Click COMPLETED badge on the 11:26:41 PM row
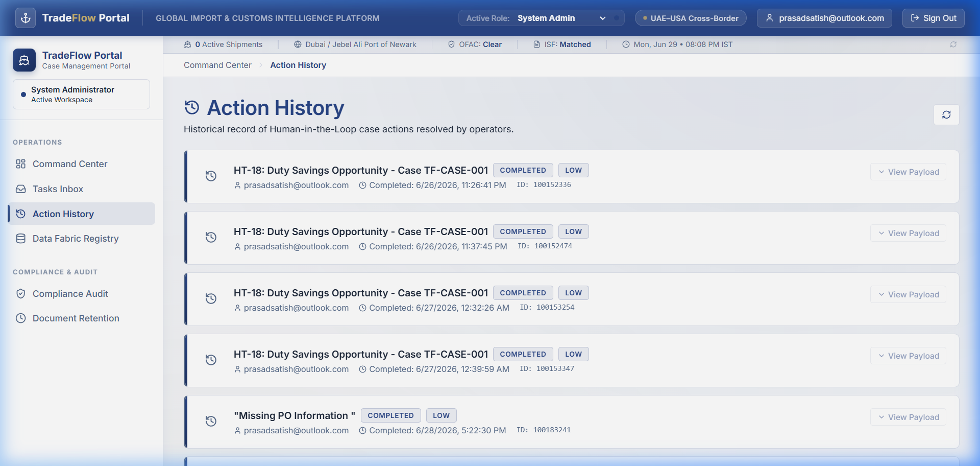The image size is (980, 466). (523, 170)
